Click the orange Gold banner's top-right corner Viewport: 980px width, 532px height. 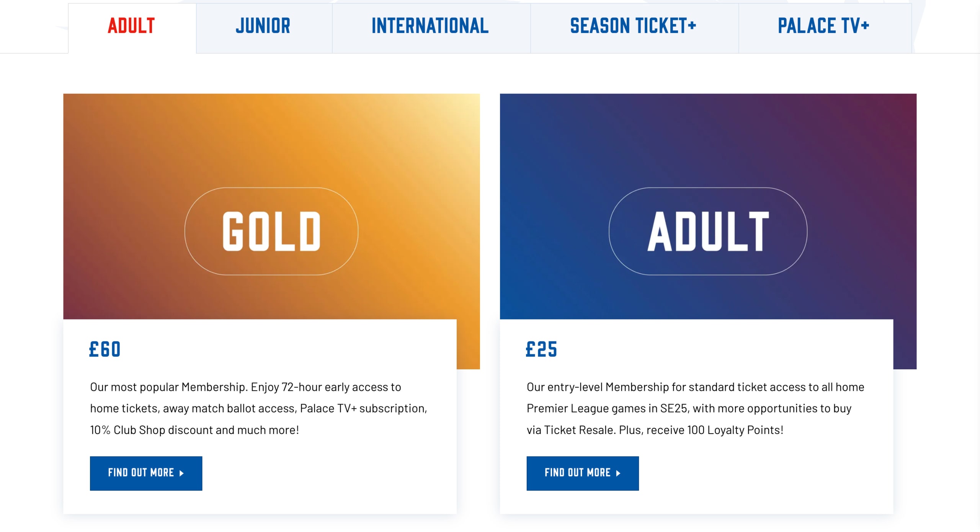coord(469,103)
